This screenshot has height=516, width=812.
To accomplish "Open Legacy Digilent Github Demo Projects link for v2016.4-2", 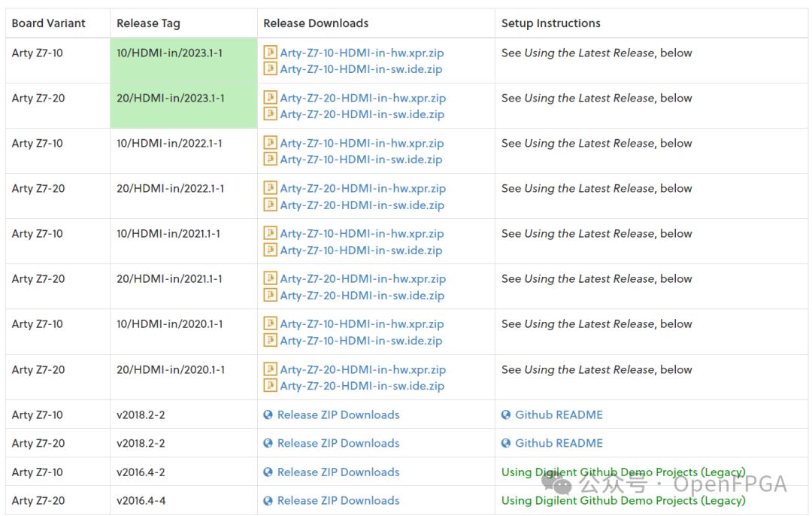I will click(623, 472).
